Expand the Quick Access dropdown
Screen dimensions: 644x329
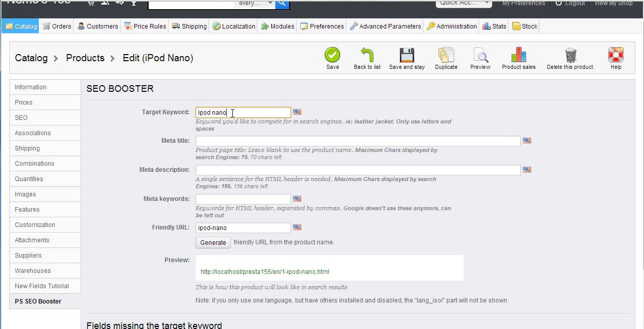(x=464, y=3)
